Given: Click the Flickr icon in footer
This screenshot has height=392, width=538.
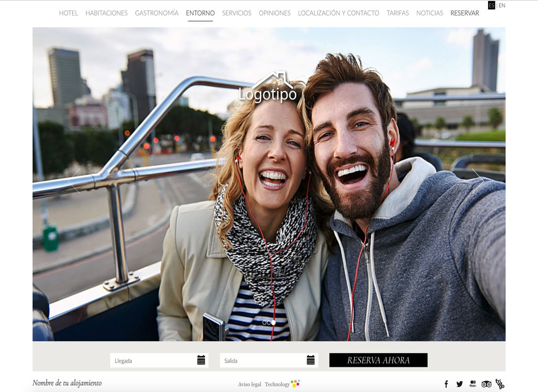Looking at the screenshot, I should 473,384.
